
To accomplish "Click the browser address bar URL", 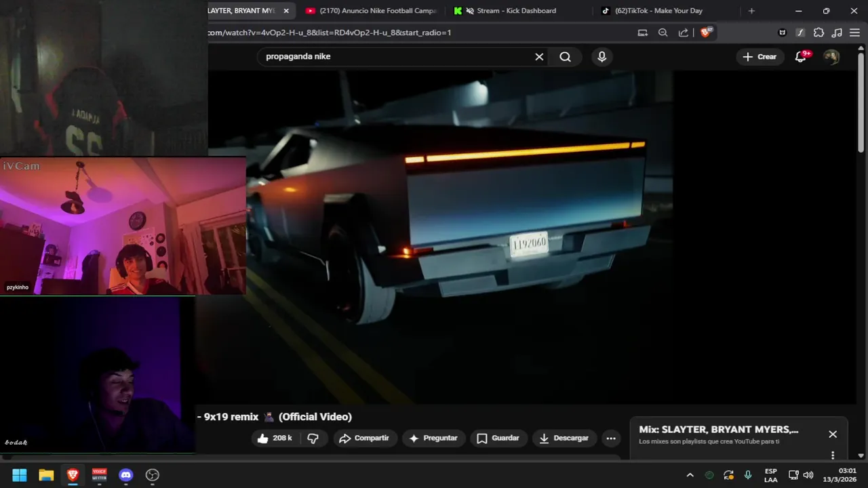I will [x=329, y=33].
